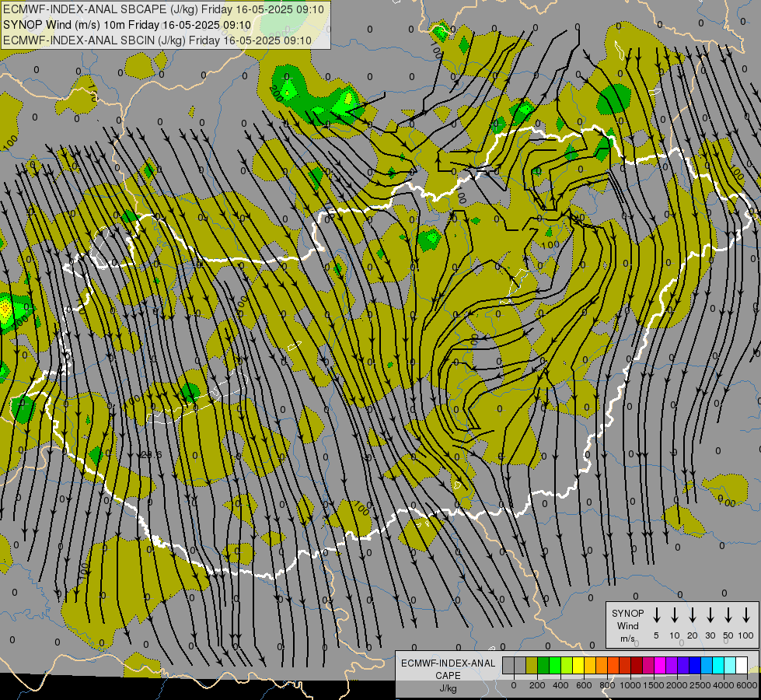The width and height of the screenshot is (761, 700).
Task: Pick the 100 m/s wind arrow symbol
Action: [746, 614]
